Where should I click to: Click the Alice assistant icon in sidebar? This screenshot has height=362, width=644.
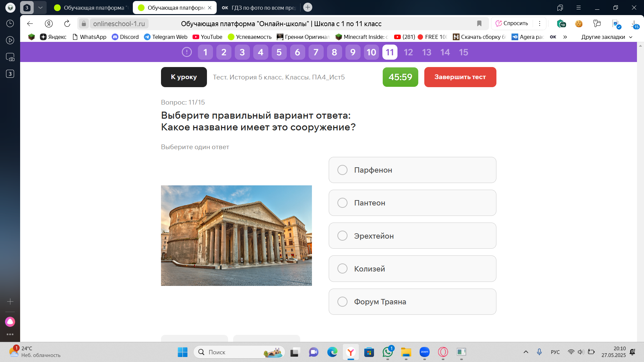point(10,322)
